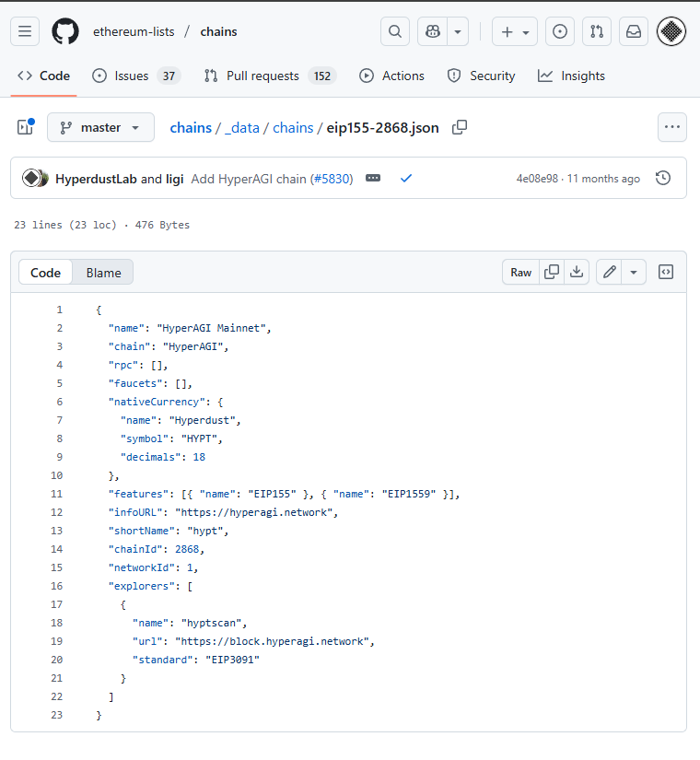The width and height of the screenshot is (700, 760).
Task: Expand commit message details ellipsis
Action: pos(373,179)
